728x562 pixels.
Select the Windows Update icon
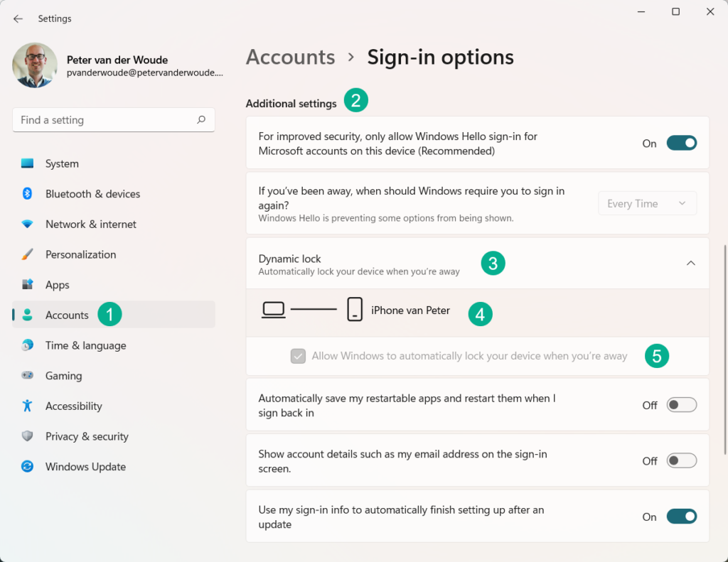(x=26, y=466)
